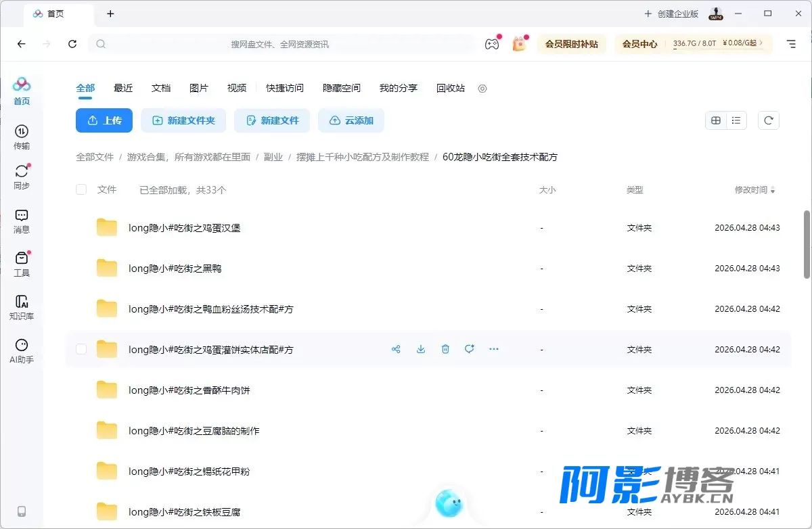This screenshot has height=529, width=812.
Task: Click the 大小 column header
Action: pos(547,190)
